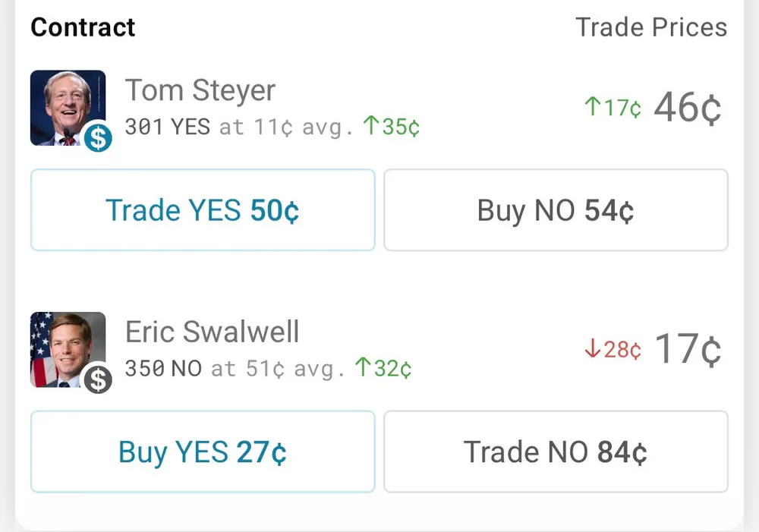This screenshot has height=532, width=759.
Task: Click the red down arrow beside 28¢
Action: click(x=593, y=350)
